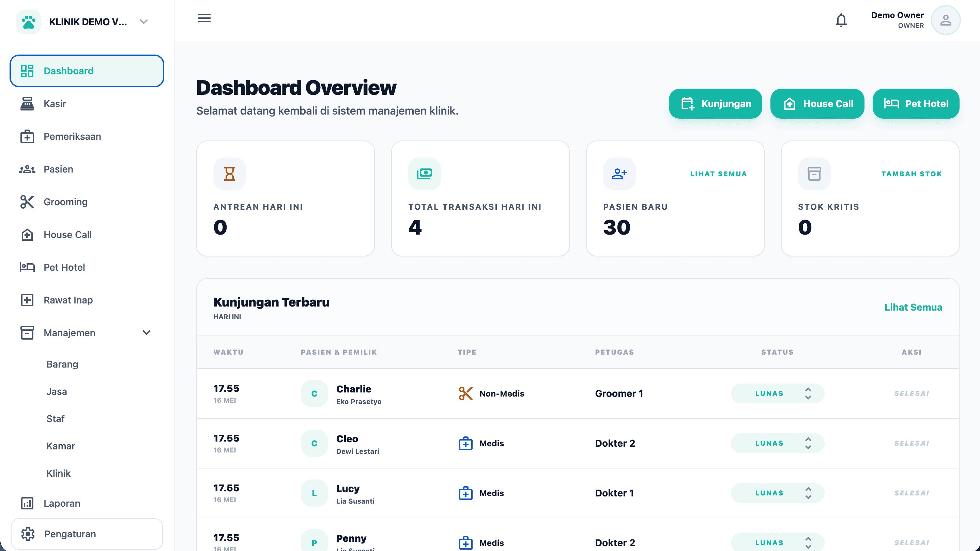
Task: Open the LUNAS status dropdown for Charlie
Action: click(777, 393)
